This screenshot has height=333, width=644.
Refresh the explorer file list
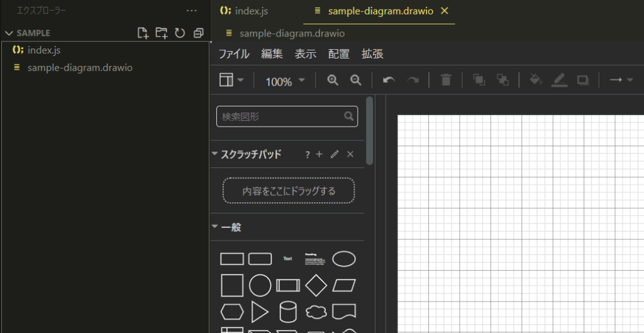pos(180,33)
